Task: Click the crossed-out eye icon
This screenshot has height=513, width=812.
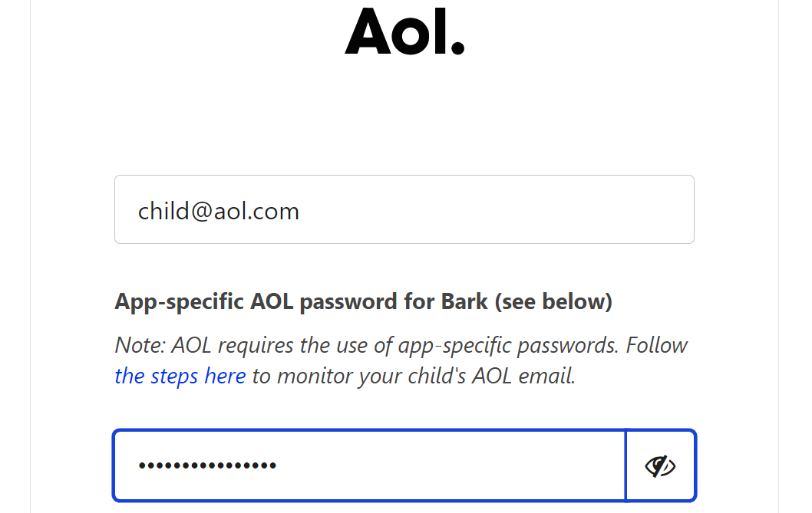Action: [x=660, y=465]
